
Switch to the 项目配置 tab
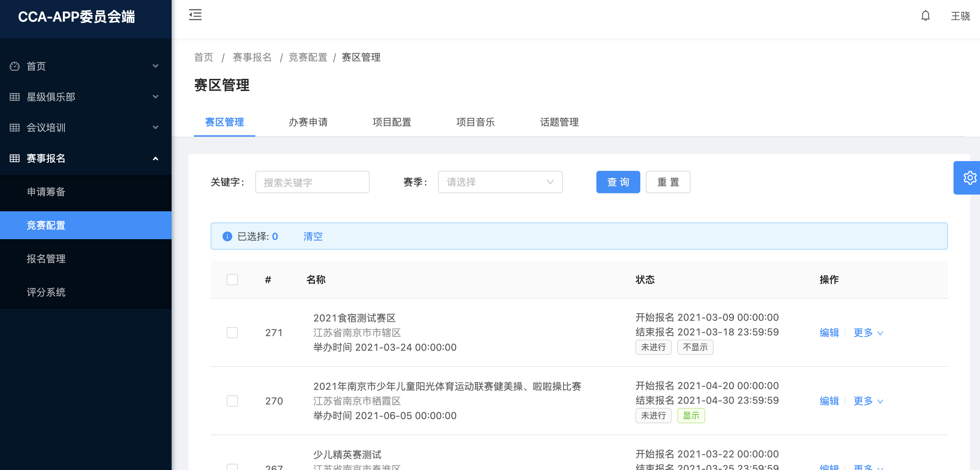(392, 122)
